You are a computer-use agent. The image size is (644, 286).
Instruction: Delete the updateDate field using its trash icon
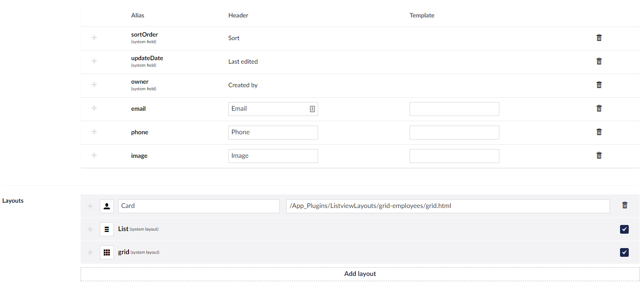tap(599, 61)
